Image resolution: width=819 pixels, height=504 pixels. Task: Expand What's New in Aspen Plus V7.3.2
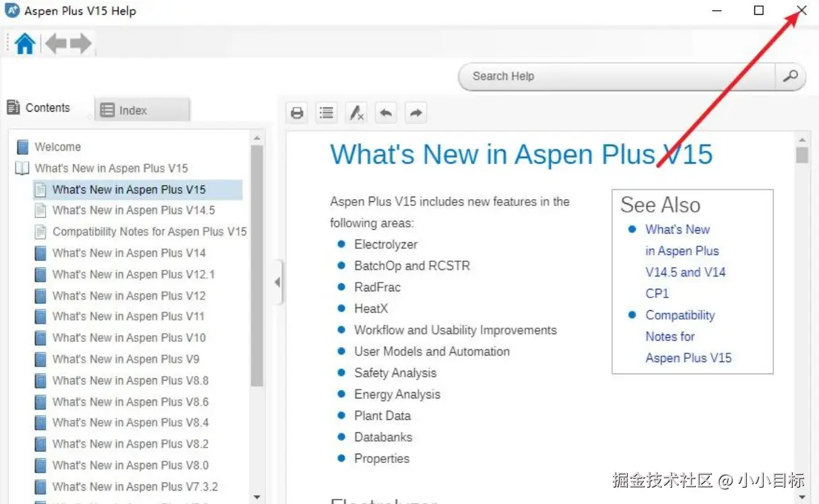click(135, 487)
